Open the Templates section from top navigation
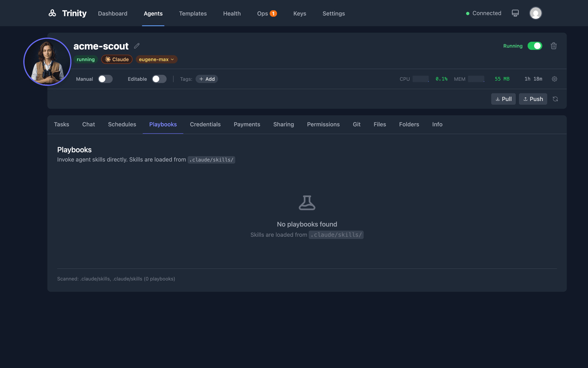588x368 pixels. point(193,13)
